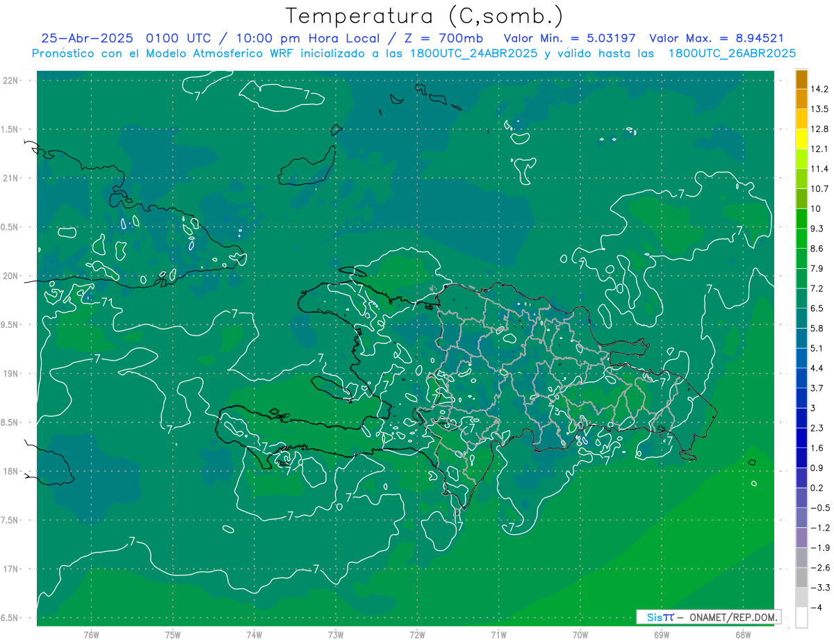Click the '9.3' colorbar label

click(x=817, y=229)
